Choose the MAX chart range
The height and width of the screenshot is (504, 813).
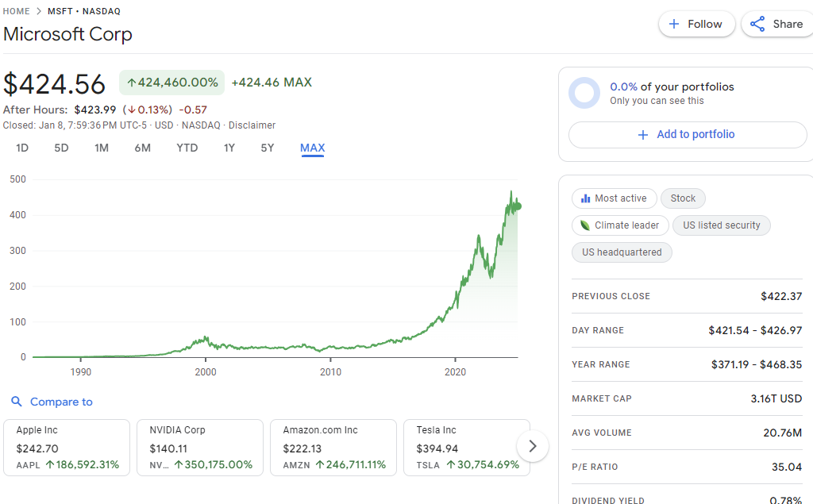pyautogui.click(x=312, y=148)
